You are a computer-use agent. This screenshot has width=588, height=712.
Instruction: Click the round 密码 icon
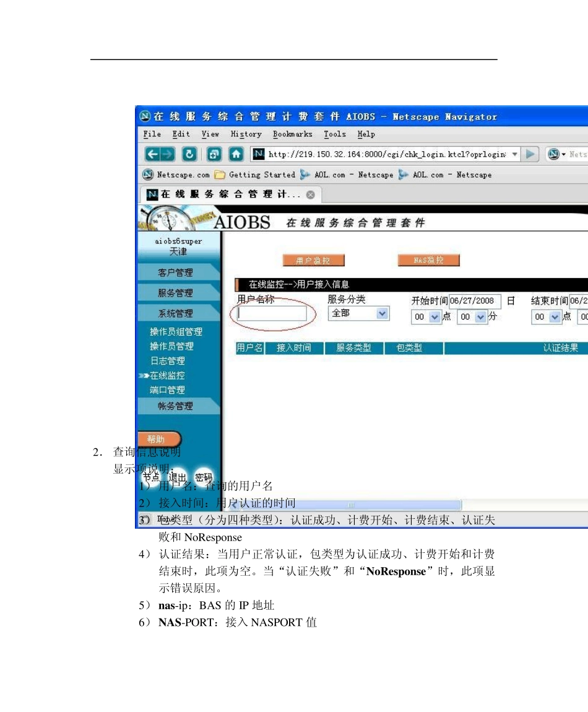tap(204, 477)
